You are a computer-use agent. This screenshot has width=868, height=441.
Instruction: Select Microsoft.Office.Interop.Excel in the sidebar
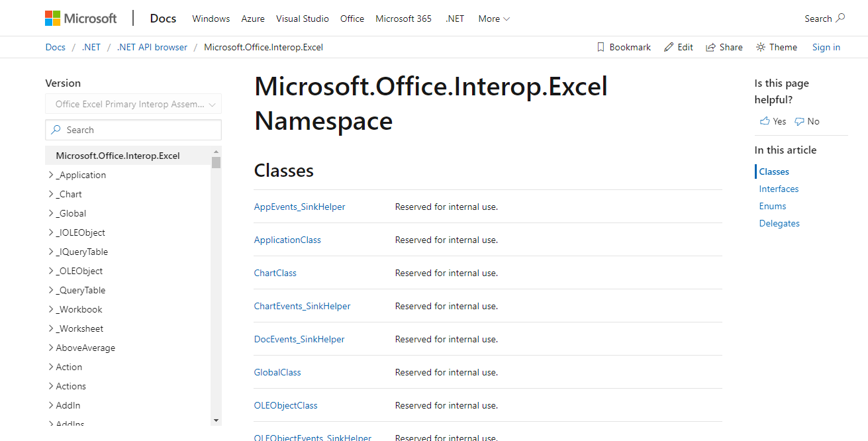118,155
